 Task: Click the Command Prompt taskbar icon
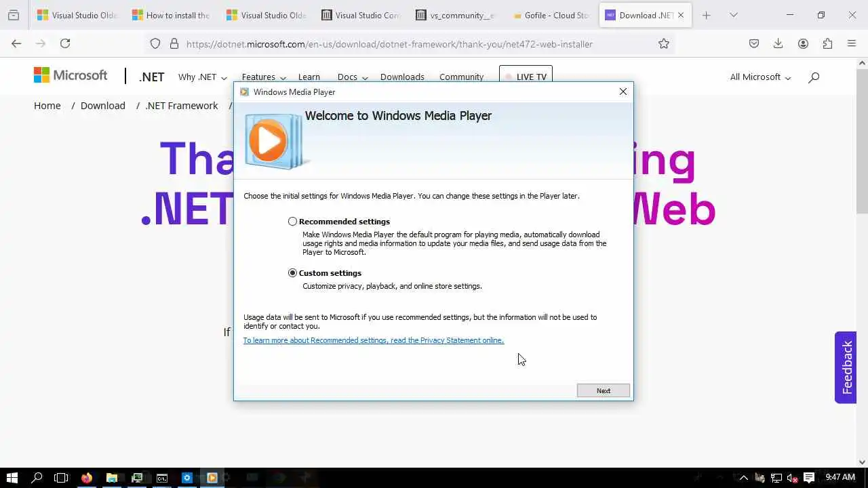[x=162, y=478]
